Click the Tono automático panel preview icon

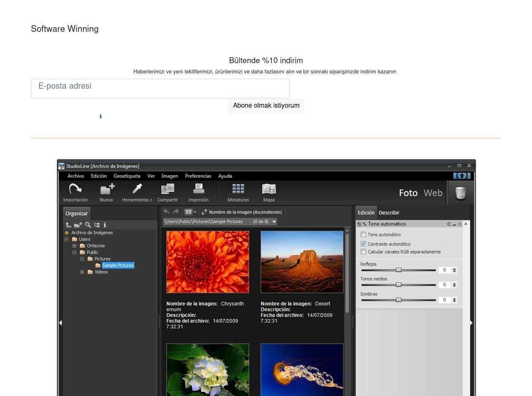click(x=359, y=224)
